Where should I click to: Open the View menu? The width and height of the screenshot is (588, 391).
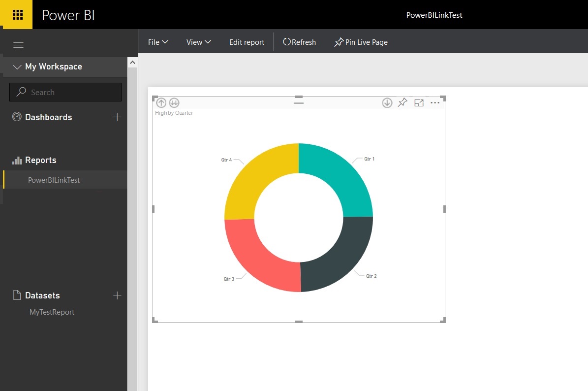click(x=198, y=42)
